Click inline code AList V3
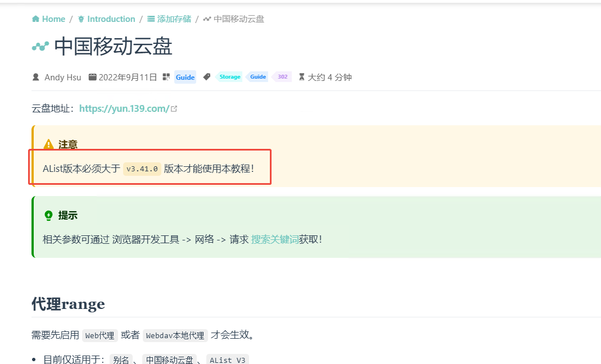 228,360
